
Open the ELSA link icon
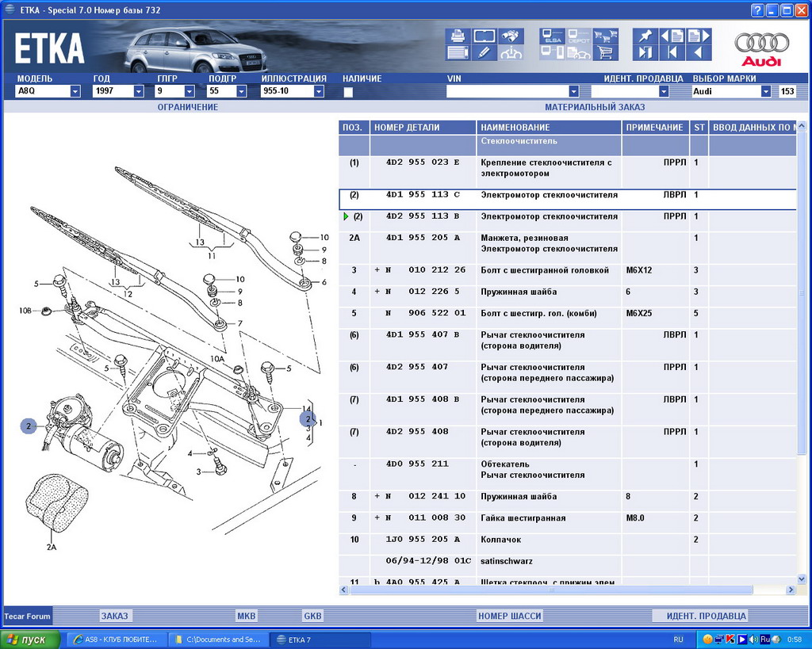(x=551, y=36)
